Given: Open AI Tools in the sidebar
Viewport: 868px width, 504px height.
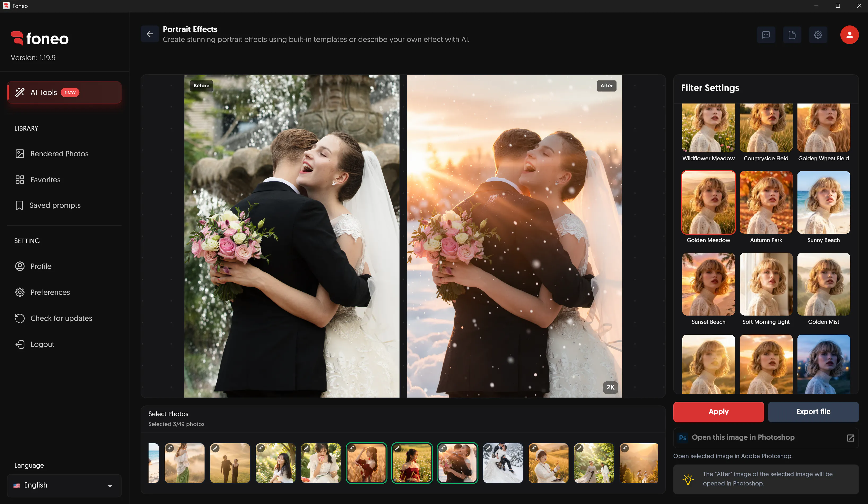Looking at the screenshot, I should [64, 92].
